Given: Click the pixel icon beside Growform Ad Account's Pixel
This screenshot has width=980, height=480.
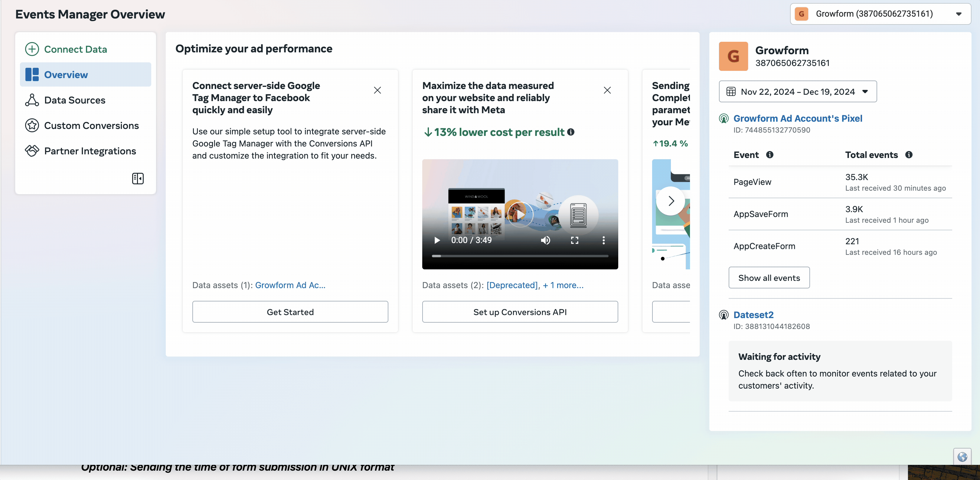Looking at the screenshot, I should (724, 118).
